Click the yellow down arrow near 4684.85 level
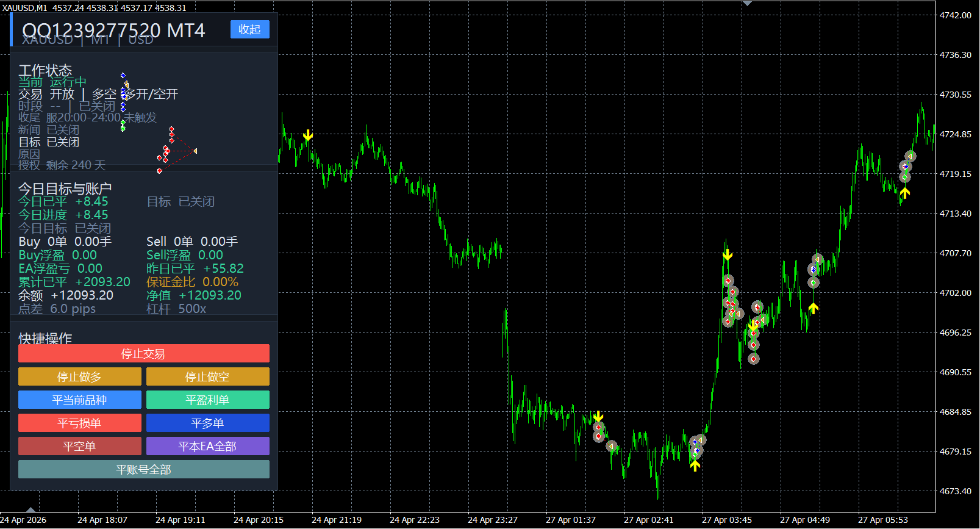The width and height of the screenshot is (980, 529). pyautogui.click(x=598, y=417)
